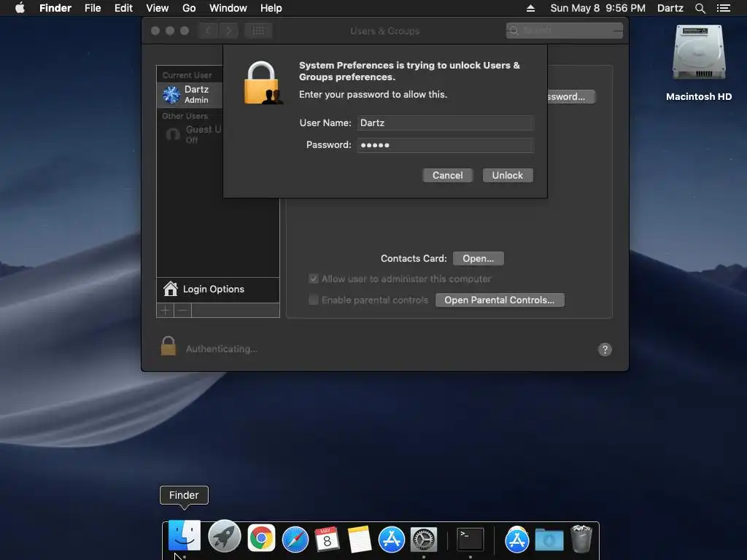This screenshot has height=560, width=747.
Task: Open the Notes app in Dock
Action: (359, 540)
